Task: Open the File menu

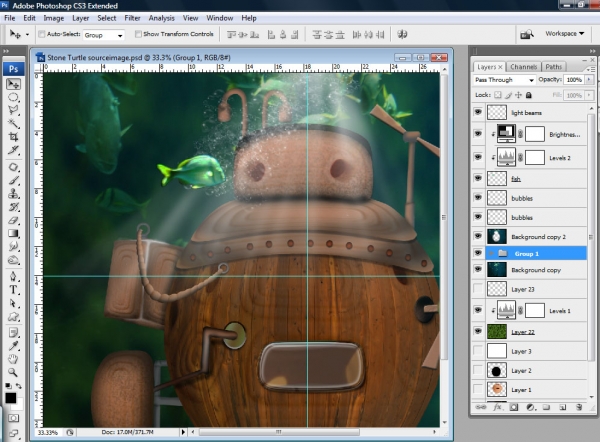Action: 10,18
